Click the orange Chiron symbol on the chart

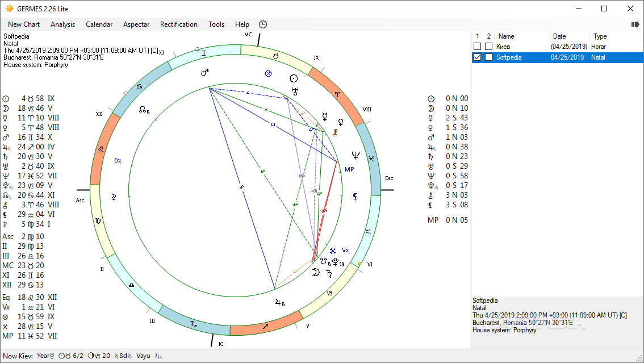point(335,132)
